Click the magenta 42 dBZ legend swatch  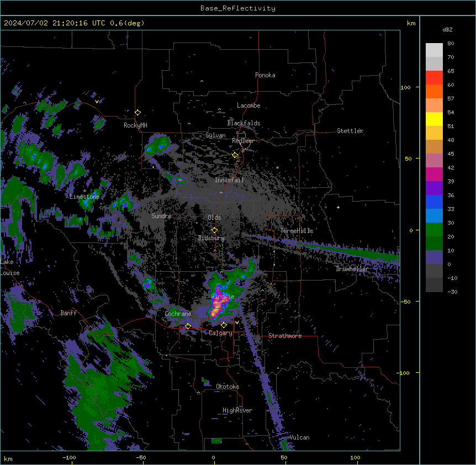[x=434, y=174]
